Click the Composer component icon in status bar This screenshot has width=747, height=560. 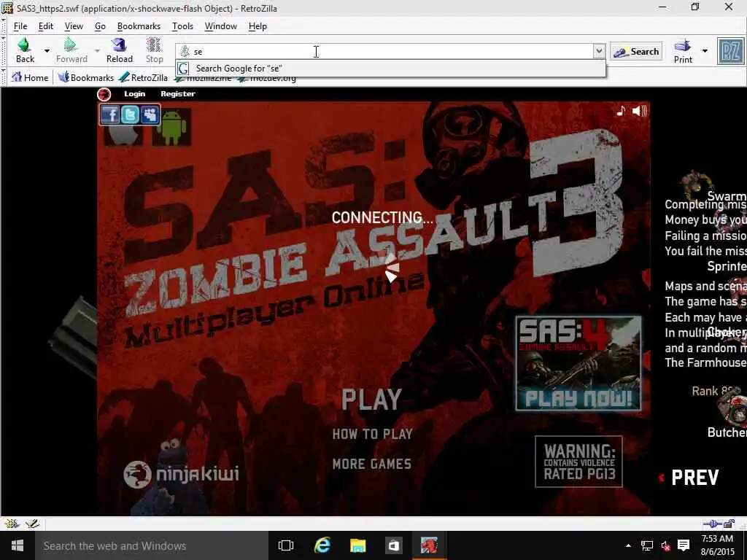tap(32, 524)
